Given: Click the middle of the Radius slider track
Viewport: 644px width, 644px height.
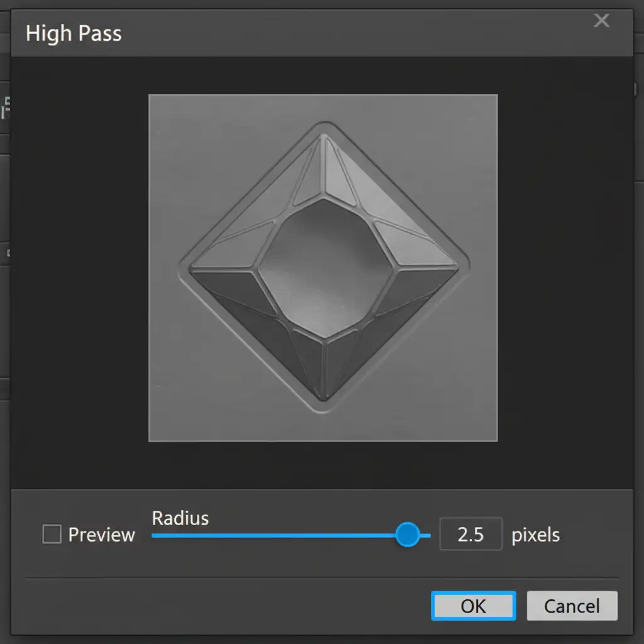Looking at the screenshot, I should point(291,536).
